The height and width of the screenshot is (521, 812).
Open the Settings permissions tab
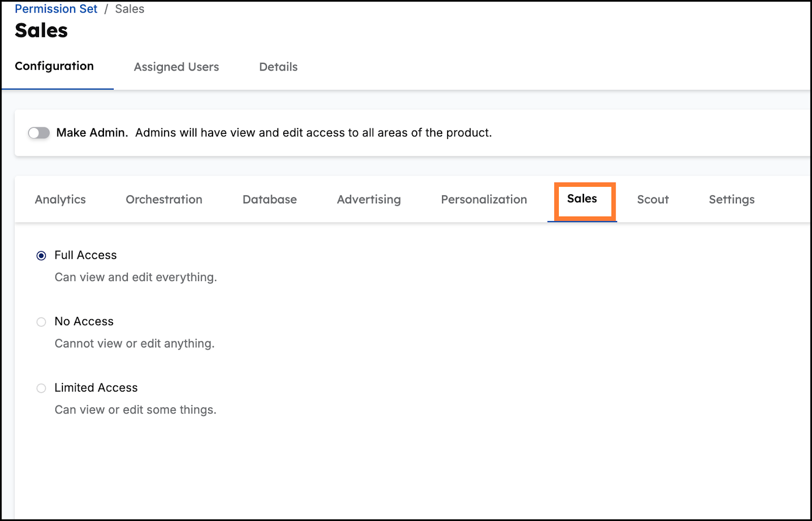[x=731, y=199]
